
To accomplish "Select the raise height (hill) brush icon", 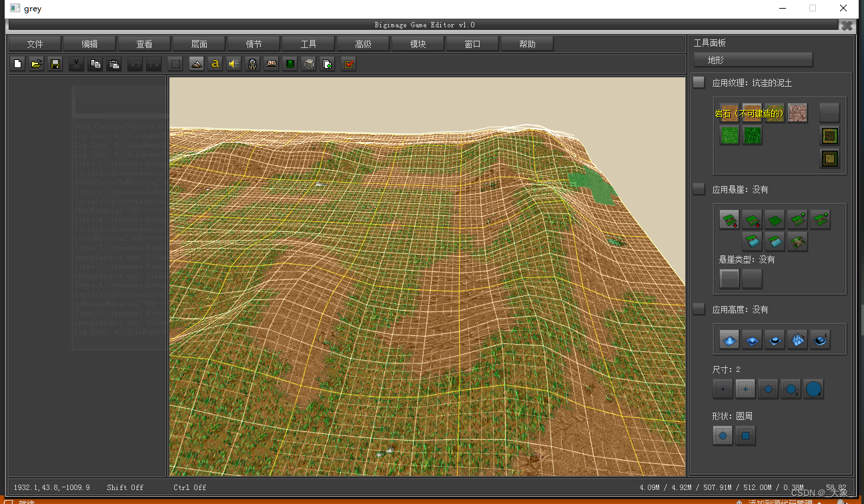I will (x=730, y=340).
